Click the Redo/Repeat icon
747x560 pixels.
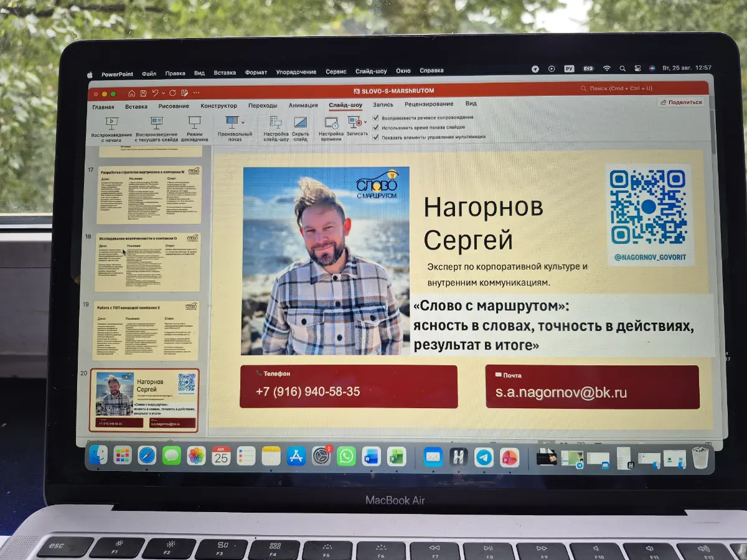172,93
